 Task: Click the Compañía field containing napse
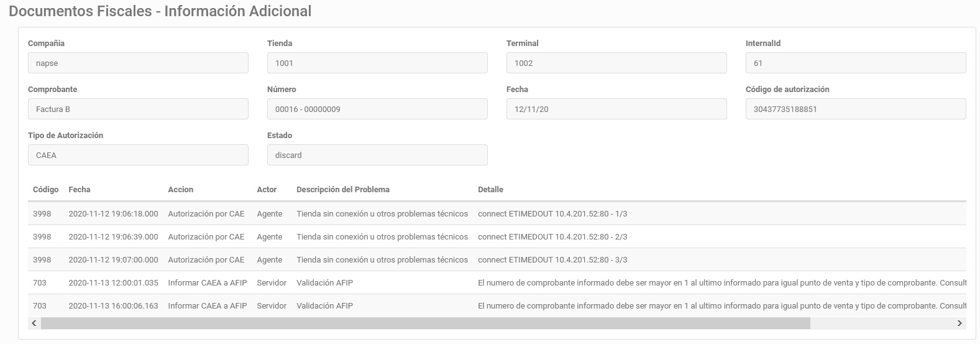[138, 63]
